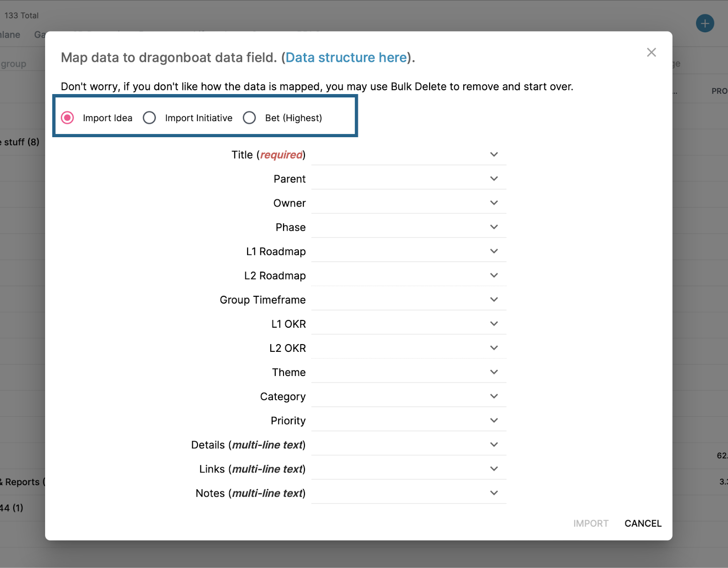Select the Import Idea radio button
The width and height of the screenshot is (728, 568).
point(67,118)
